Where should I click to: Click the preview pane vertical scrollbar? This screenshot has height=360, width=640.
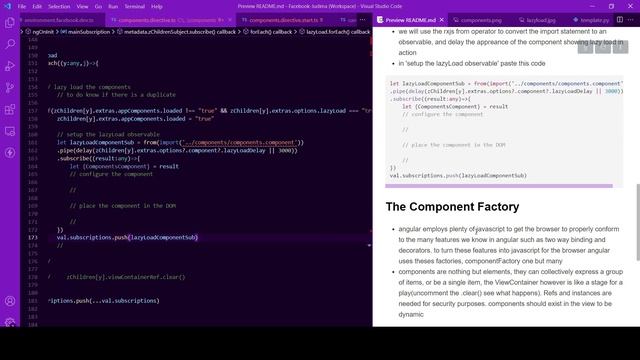pos(638,222)
